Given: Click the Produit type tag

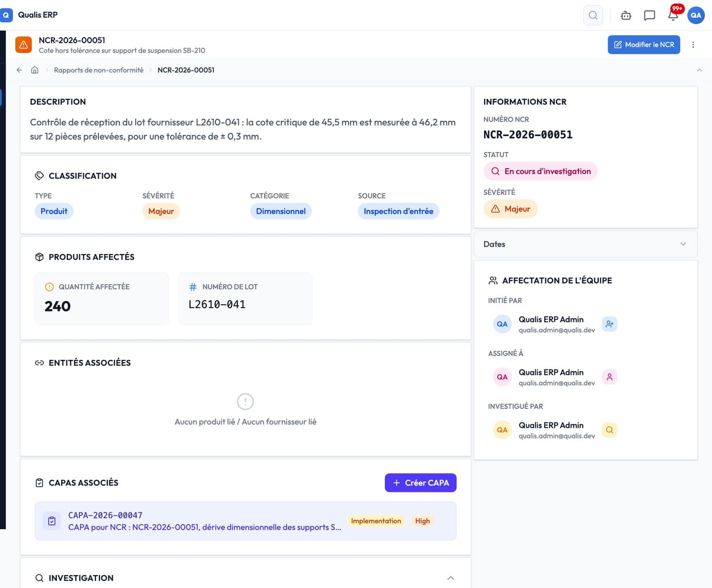Looking at the screenshot, I should tap(54, 211).
